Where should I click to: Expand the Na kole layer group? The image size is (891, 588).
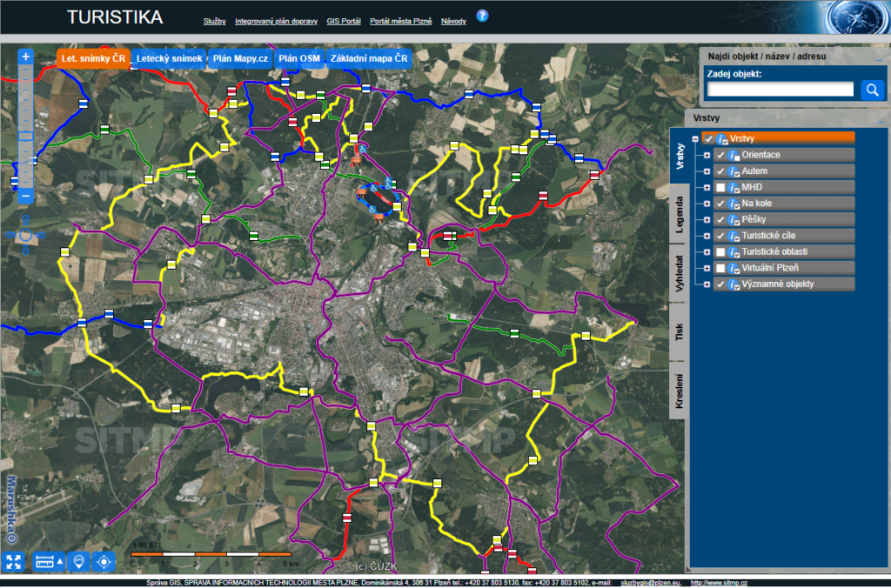[707, 204]
